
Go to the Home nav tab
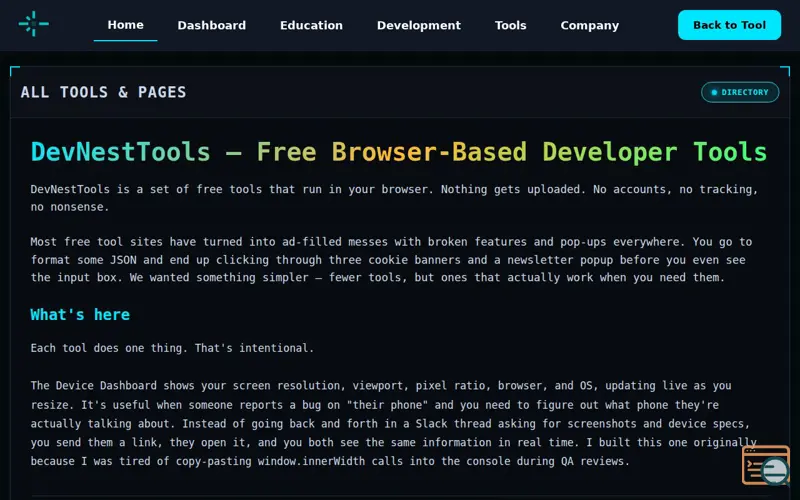[x=126, y=25]
